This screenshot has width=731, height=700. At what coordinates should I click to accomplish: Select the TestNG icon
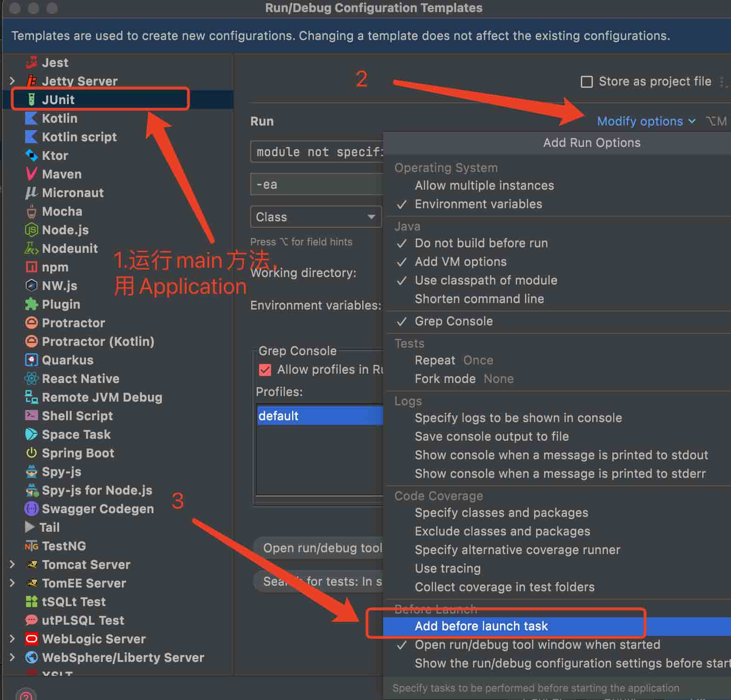[31, 546]
